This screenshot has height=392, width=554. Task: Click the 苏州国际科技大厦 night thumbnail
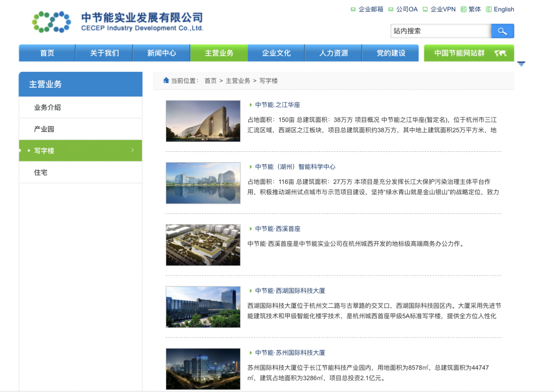[x=203, y=369]
